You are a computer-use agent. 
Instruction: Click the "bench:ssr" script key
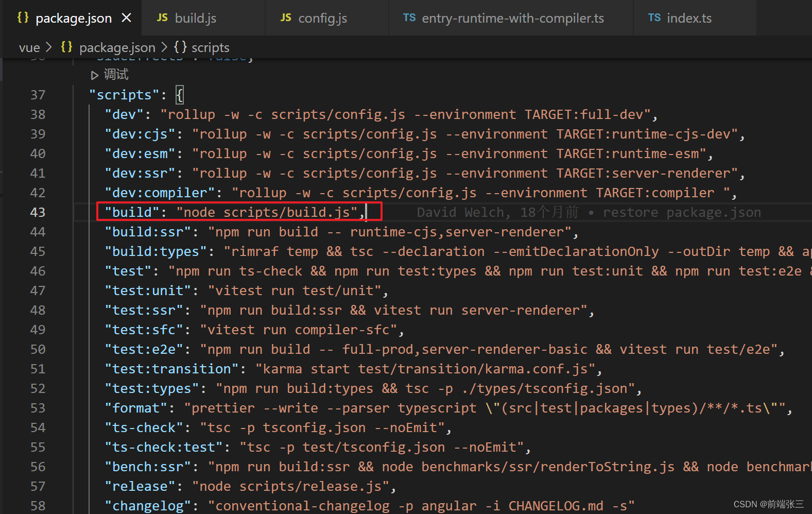pyautogui.click(x=148, y=467)
